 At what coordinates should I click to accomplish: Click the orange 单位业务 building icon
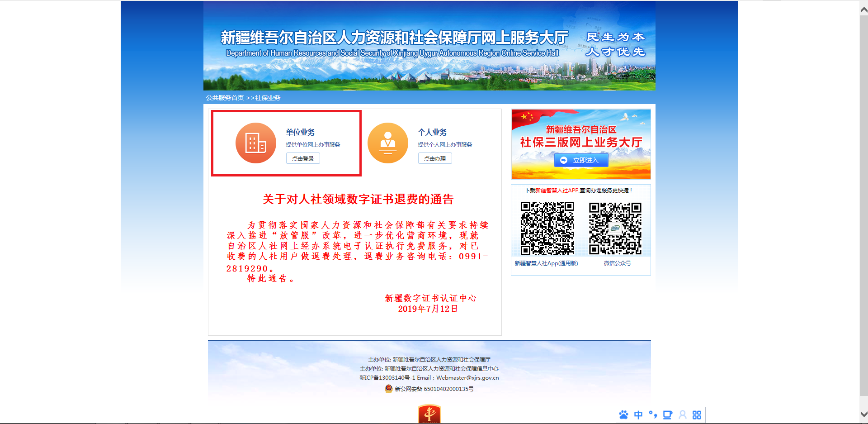pyautogui.click(x=255, y=143)
